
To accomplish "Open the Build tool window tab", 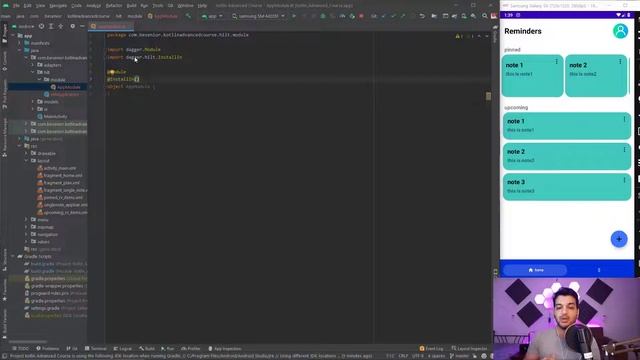I will pyautogui.click(x=147, y=349).
